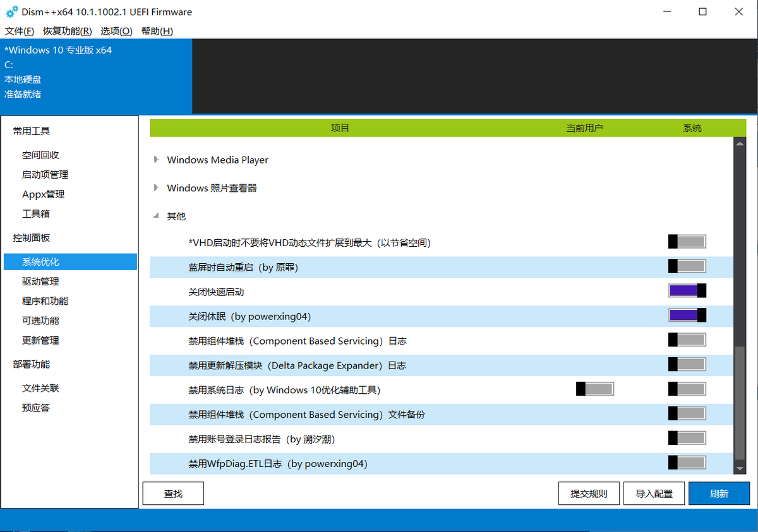Click scrollbar up arrow in optimization list

tap(740, 143)
